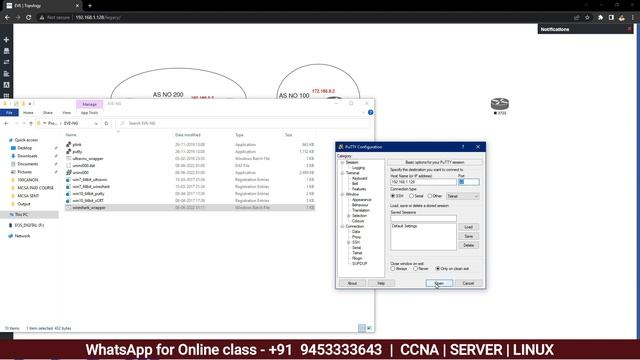Image resolution: width=640 pixels, height=360 pixels.
Task: Click the Load button in PuTTY
Action: [x=469, y=227]
